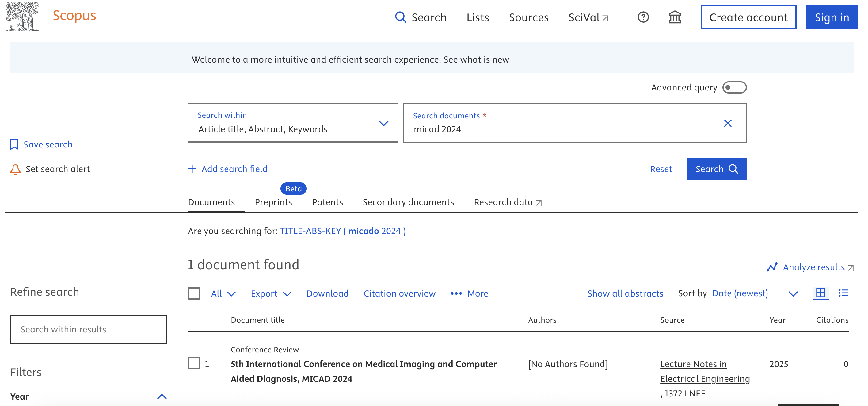Switch to list view icon
This screenshot has width=868, height=406.
coord(843,293)
